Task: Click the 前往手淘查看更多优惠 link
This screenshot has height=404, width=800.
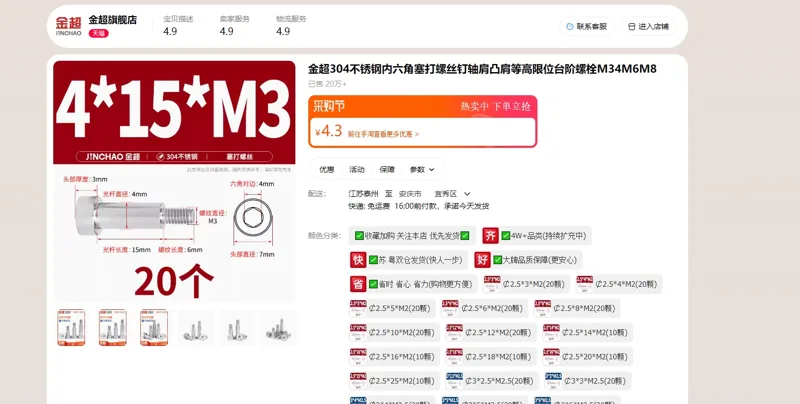Action: point(383,134)
